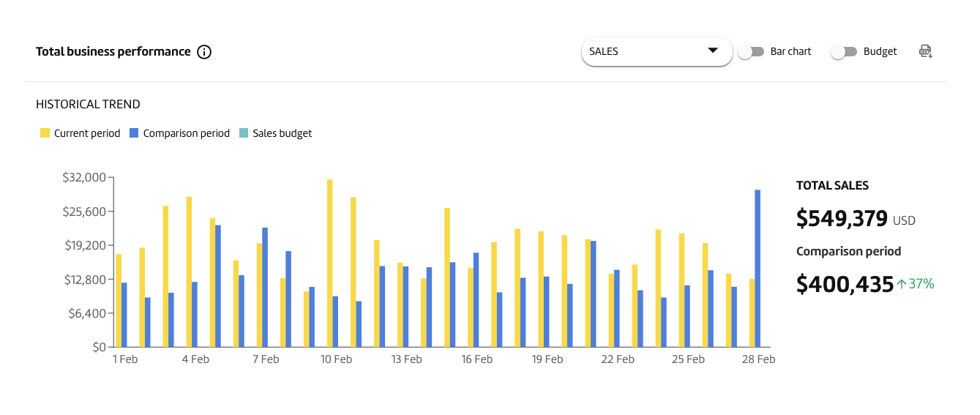This screenshot has height=415, width=980.
Task: Enable the Budget toggle
Action: point(844,52)
